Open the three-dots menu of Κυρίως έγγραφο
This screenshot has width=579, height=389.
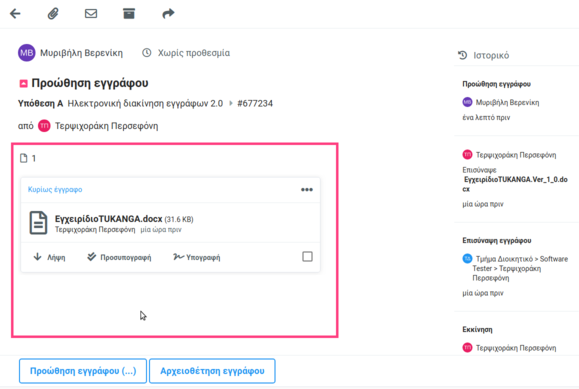coord(306,190)
